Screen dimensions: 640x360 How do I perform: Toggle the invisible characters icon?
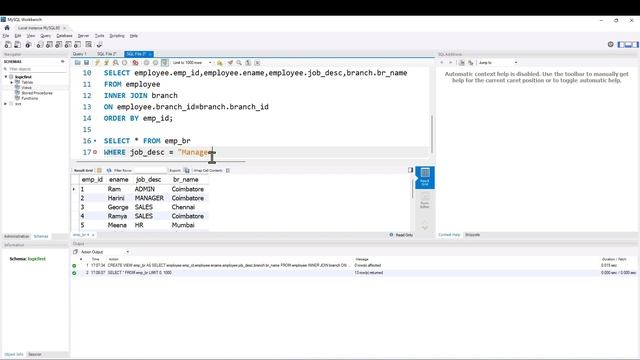coord(248,62)
